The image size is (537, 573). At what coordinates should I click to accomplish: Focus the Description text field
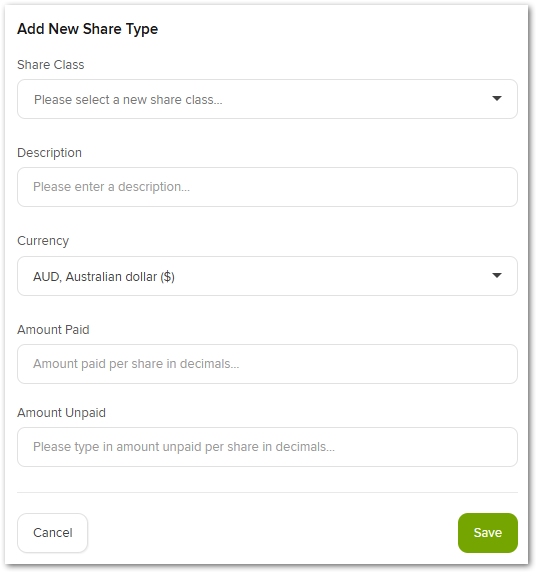(x=267, y=187)
